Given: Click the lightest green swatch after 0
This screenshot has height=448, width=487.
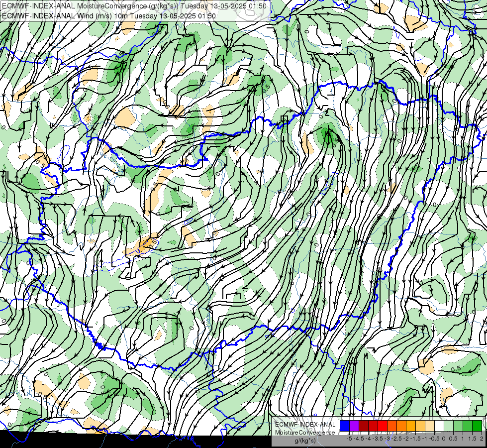Looking at the screenshot, I should (449, 426).
